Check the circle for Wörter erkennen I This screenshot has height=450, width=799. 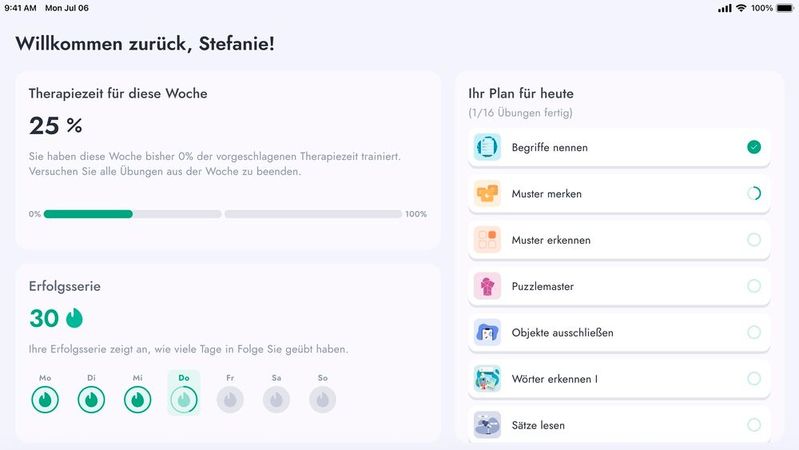754,379
